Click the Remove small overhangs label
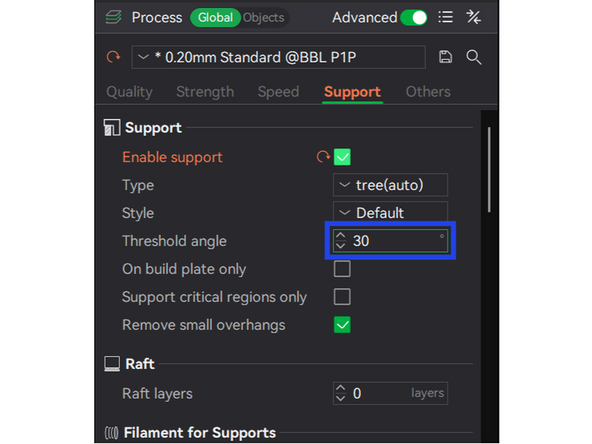This screenshot has width=592, height=444. [x=204, y=325]
